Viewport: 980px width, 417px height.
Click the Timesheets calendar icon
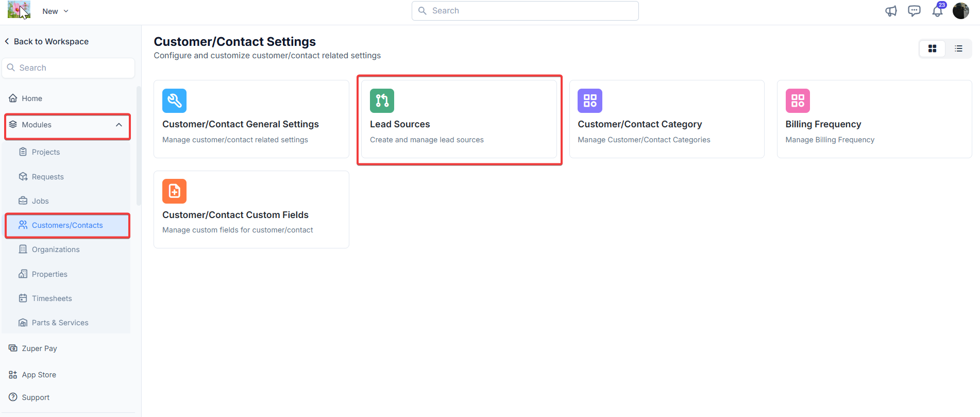click(x=23, y=298)
